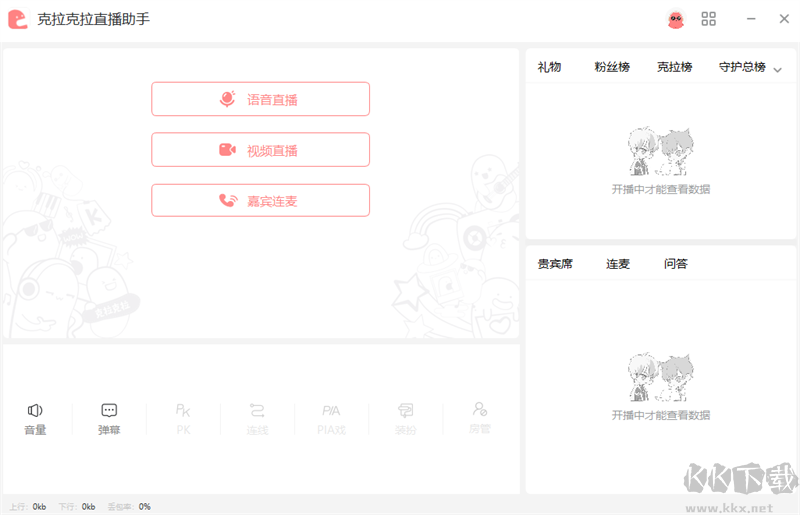Open the user avatar profile

pos(676,19)
